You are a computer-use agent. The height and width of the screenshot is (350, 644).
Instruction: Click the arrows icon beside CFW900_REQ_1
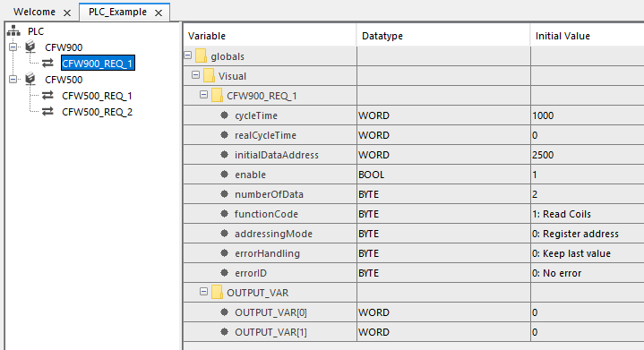(x=47, y=63)
